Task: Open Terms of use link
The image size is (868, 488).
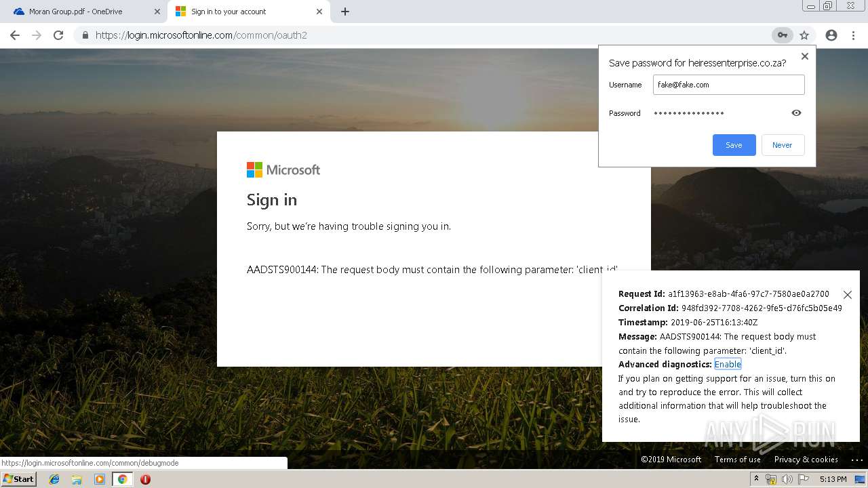Action: click(737, 460)
